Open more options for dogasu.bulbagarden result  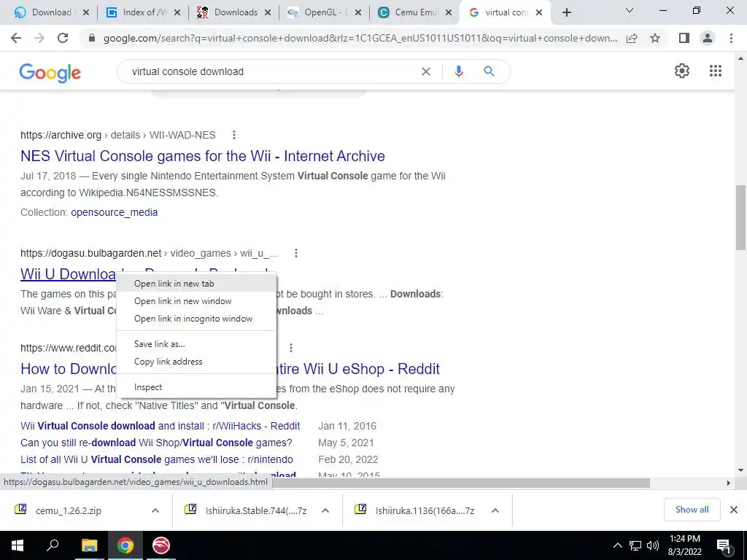point(296,253)
